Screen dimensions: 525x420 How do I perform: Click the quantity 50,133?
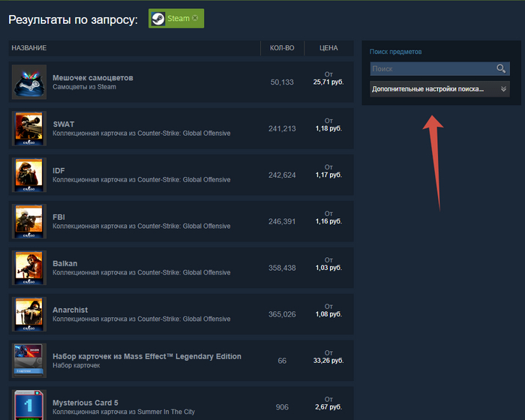point(282,82)
